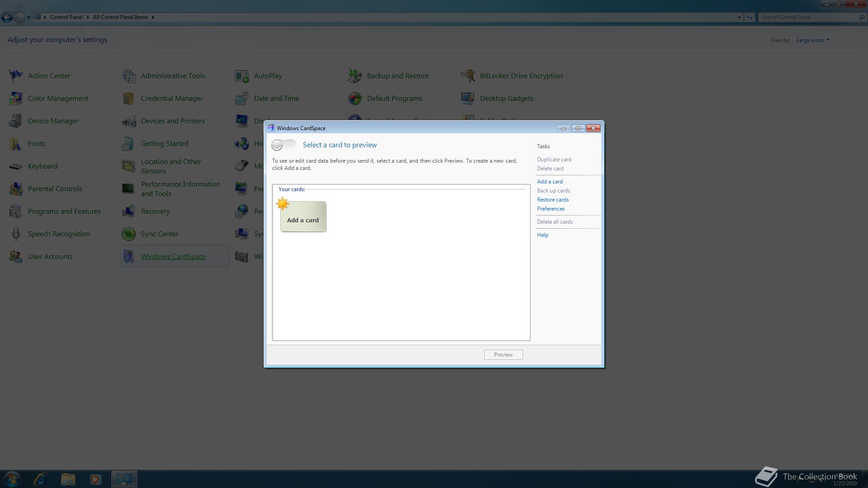The image size is (868, 488).
Task: Open the Backup and Restore icon
Action: (x=355, y=75)
